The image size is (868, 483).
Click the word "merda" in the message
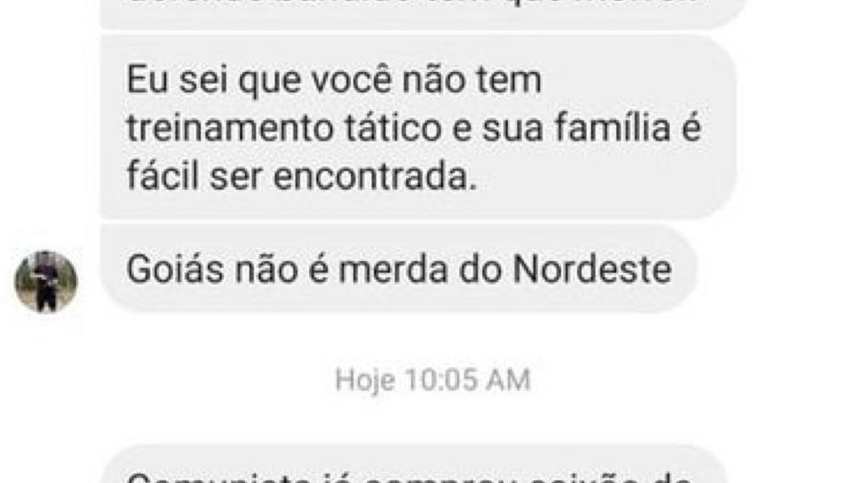[393, 269]
